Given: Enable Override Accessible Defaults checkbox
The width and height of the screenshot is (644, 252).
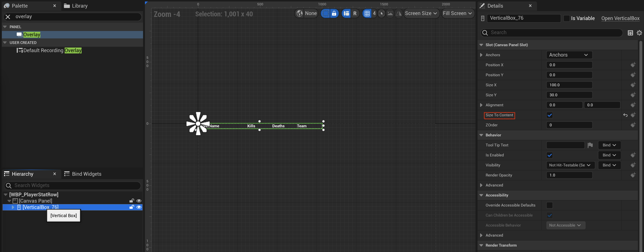Looking at the screenshot, I should pos(549,205).
